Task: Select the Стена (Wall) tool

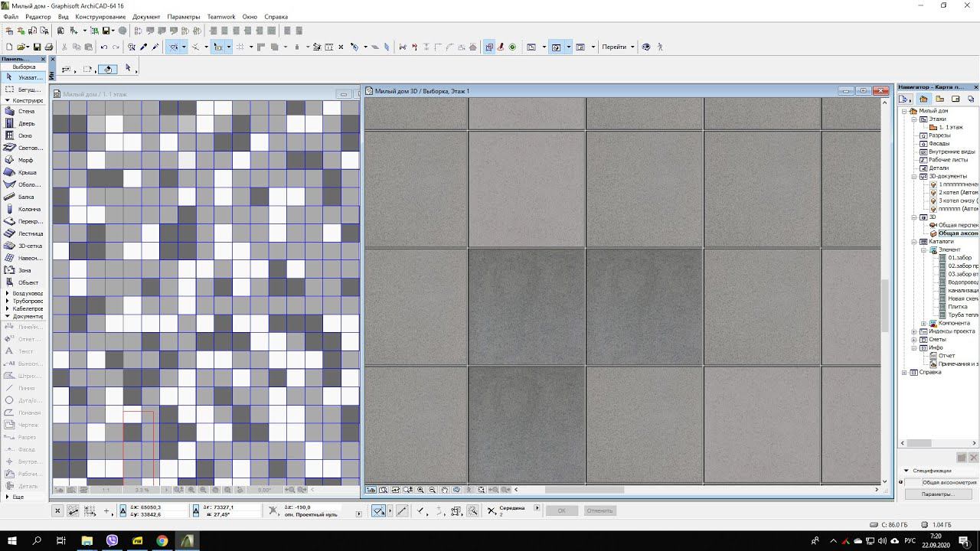Action: 25,111
